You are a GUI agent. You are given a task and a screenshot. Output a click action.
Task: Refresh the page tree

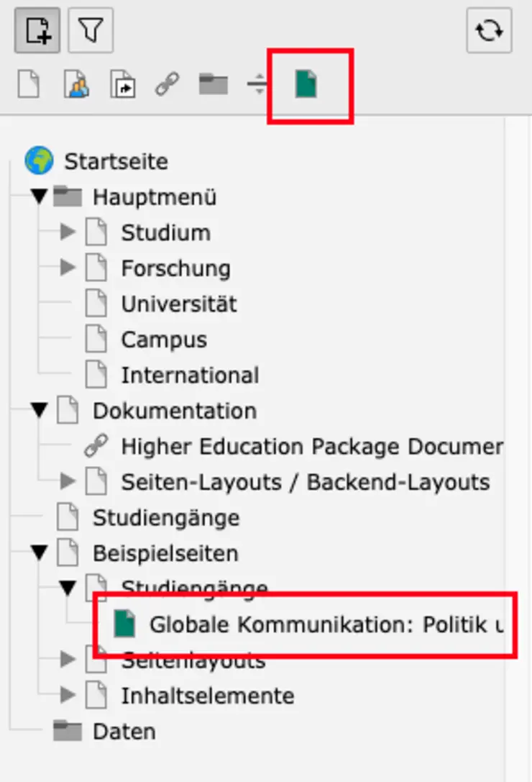tap(489, 31)
